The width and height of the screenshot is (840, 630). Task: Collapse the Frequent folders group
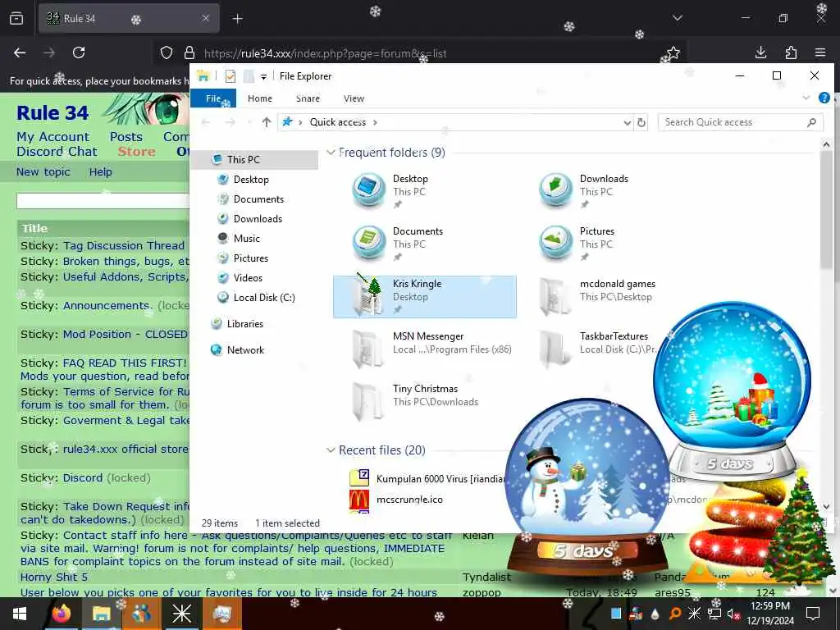click(331, 152)
